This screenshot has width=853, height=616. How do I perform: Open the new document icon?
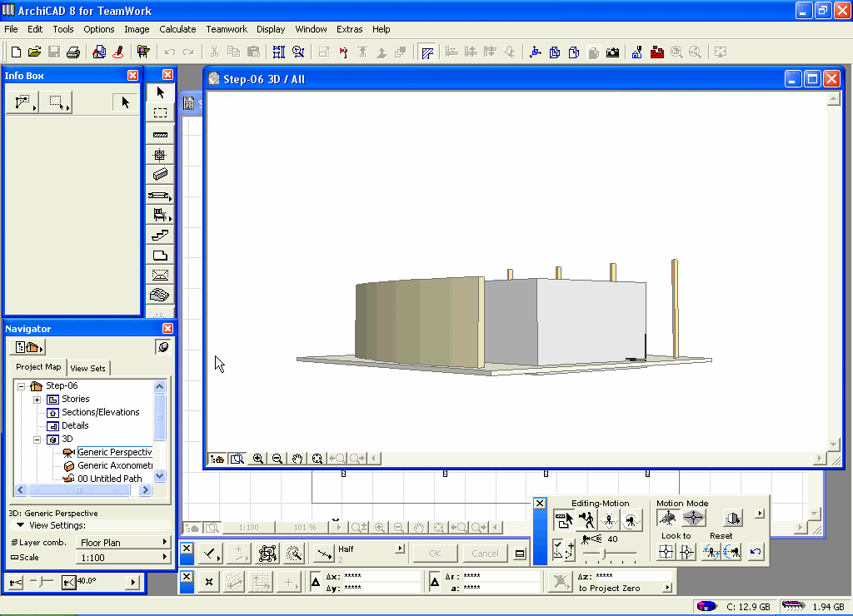pyautogui.click(x=15, y=52)
